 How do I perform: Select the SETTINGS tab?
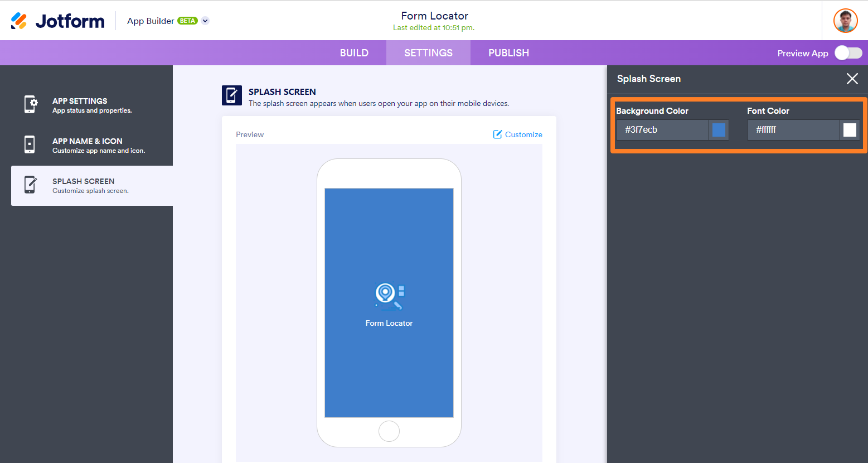pyautogui.click(x=428, y=53)
